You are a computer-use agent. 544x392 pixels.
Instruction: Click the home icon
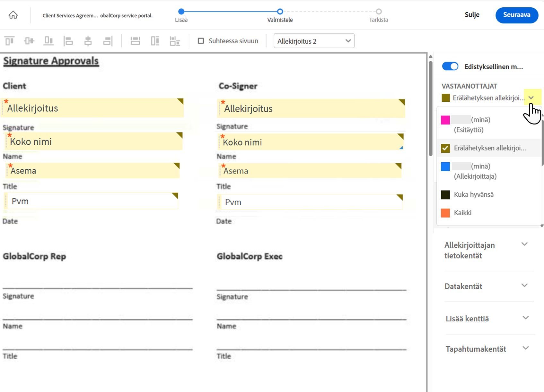[x=13, y=15]
